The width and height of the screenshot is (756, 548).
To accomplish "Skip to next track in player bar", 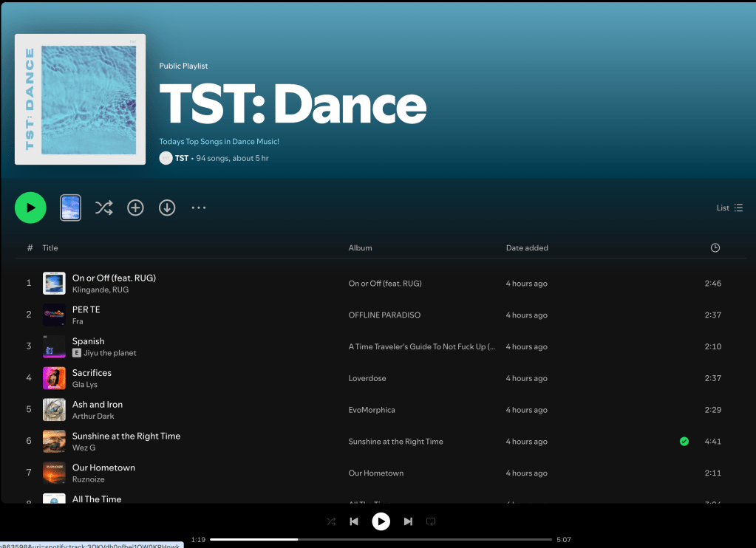I will (x=408, y=521).
